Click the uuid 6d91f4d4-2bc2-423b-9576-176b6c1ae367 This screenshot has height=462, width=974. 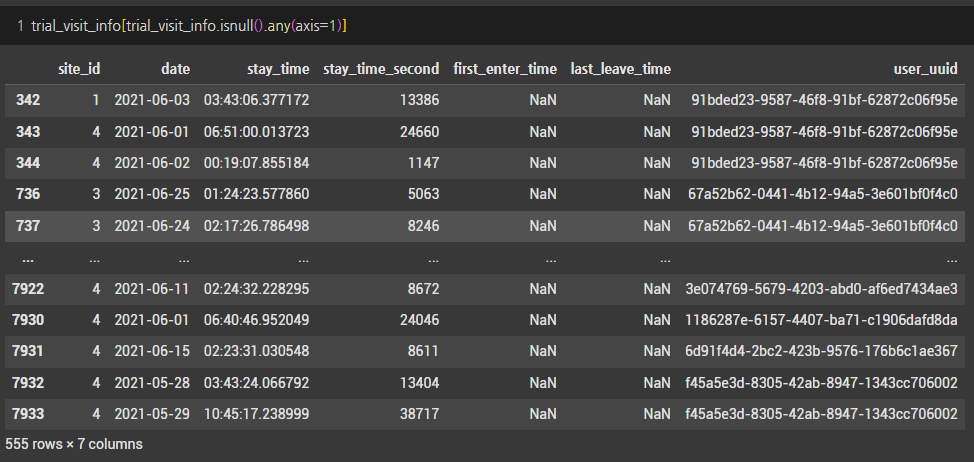tap(821, 351)
